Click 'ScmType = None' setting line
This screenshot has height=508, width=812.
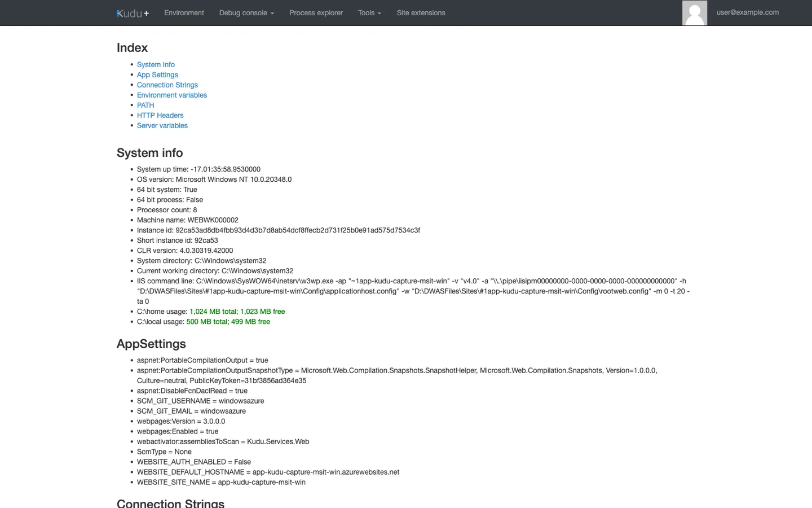pos(164,452)
